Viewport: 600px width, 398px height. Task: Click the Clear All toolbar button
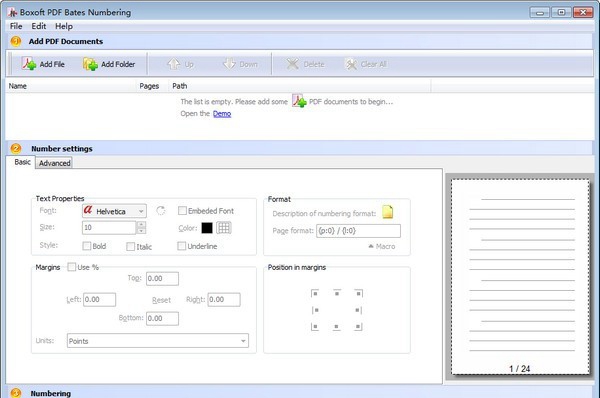tap(365, 64)
